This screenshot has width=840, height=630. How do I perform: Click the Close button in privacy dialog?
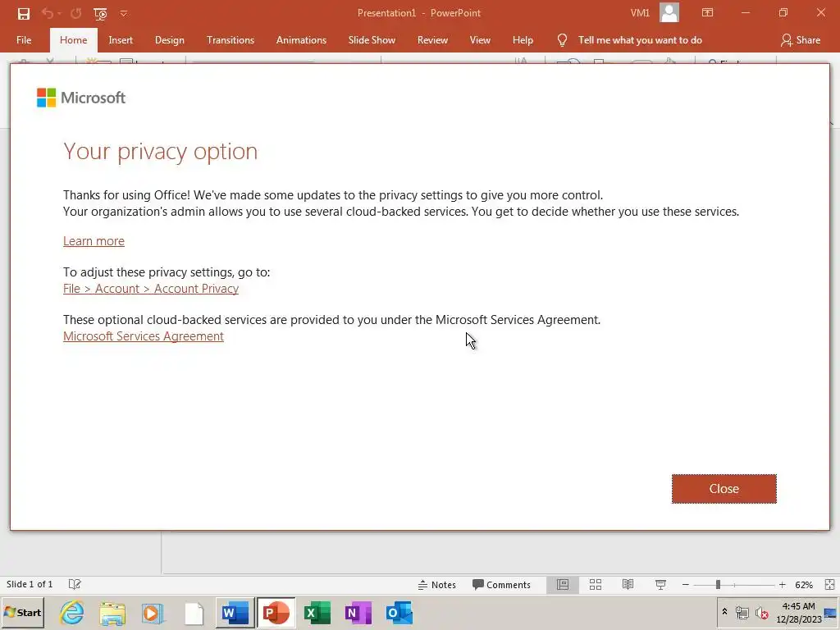(724, 489)
